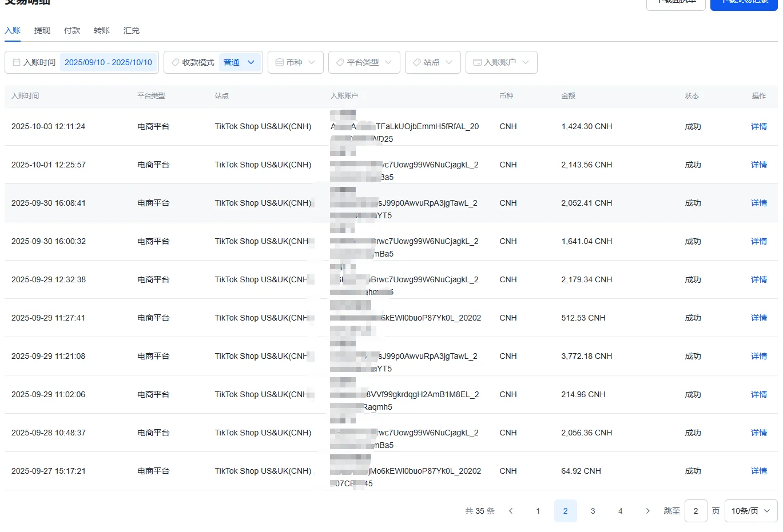The image size is (783, 532).
Task: Open 详情 for the 2025-09-27 15:17:21 row
Action: [759, 471]
